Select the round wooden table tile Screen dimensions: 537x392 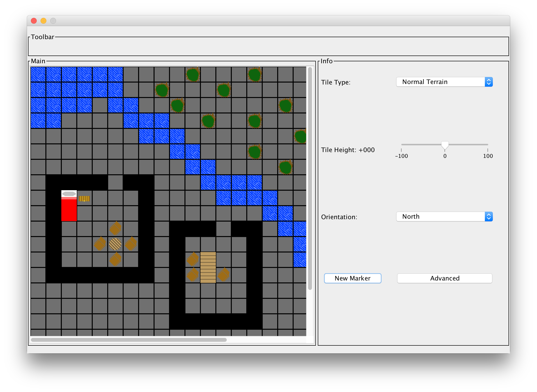coord(115,244)
